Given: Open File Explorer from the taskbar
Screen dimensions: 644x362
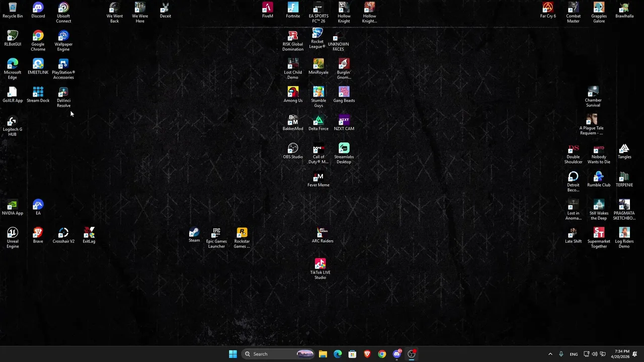Looking at the screenshot, I should click(x=323, y=354).
